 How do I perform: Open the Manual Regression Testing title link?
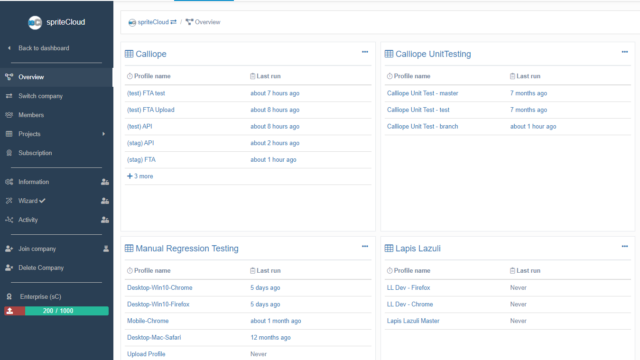pyautogui.click(x=187, y=248)
